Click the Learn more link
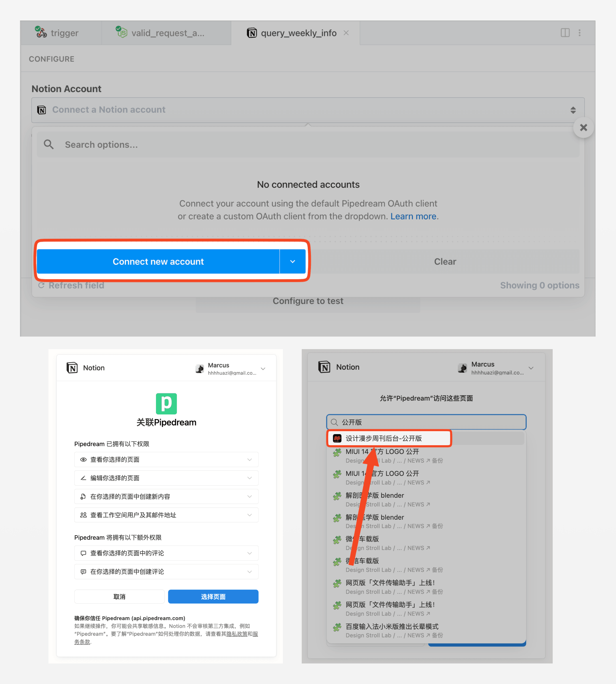616x684 pixels. tap(413, 216)
